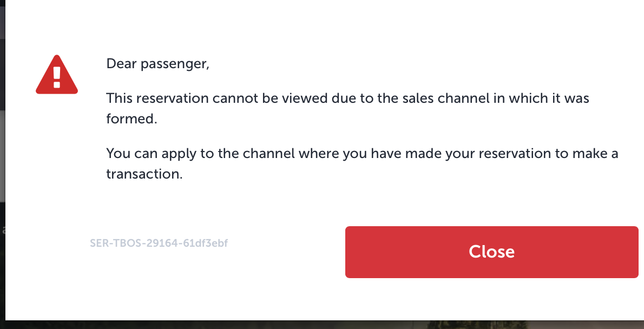The width and height of the screenshot is (644, 329).
Task: Click "SER-TBOS" at the error code's start
Action: (110, 244)
